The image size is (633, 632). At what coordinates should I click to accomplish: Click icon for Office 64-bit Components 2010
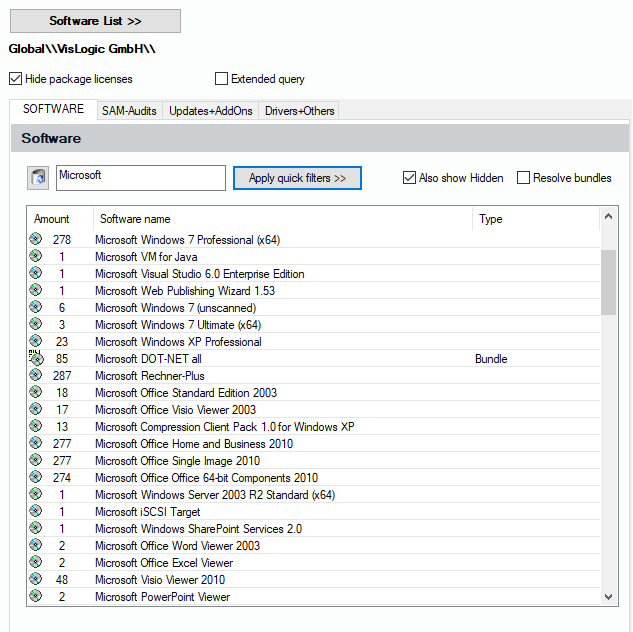(x=36, y=477)
